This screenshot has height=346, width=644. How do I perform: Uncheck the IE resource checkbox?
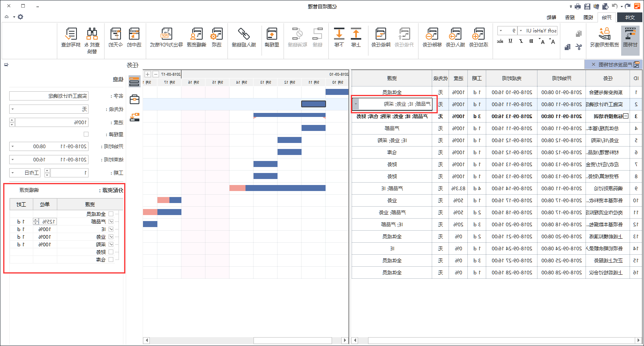pos(111,229)
